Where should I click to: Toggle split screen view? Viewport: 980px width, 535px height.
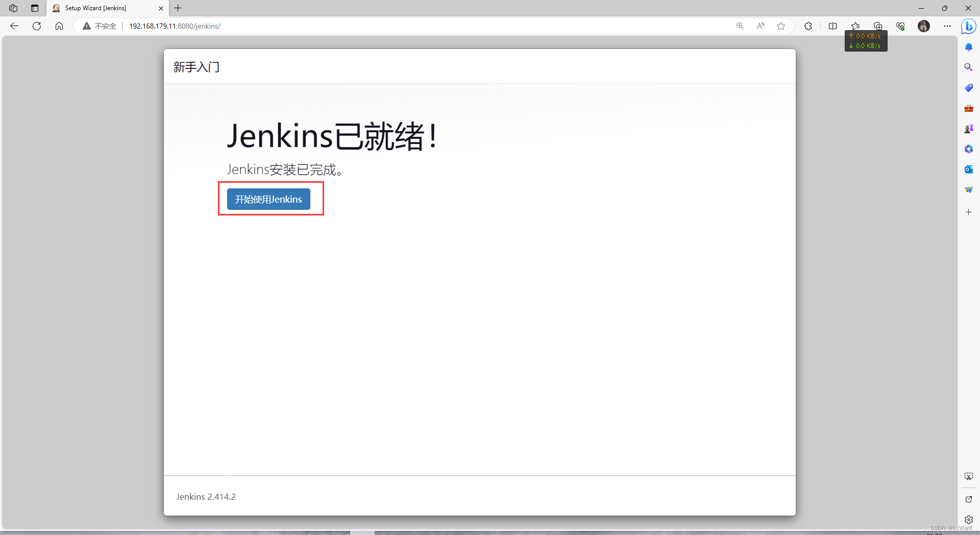[x=832, y=26]
